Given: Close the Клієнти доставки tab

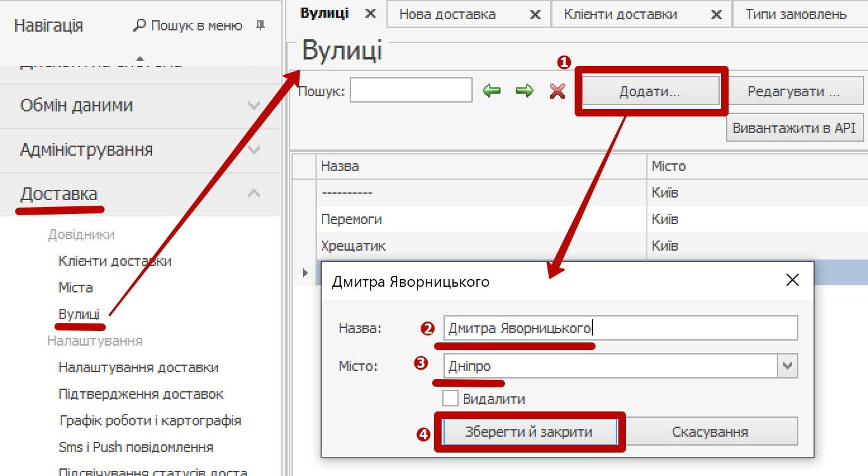Looking at the screenshot, I should [x=717, y=15].
